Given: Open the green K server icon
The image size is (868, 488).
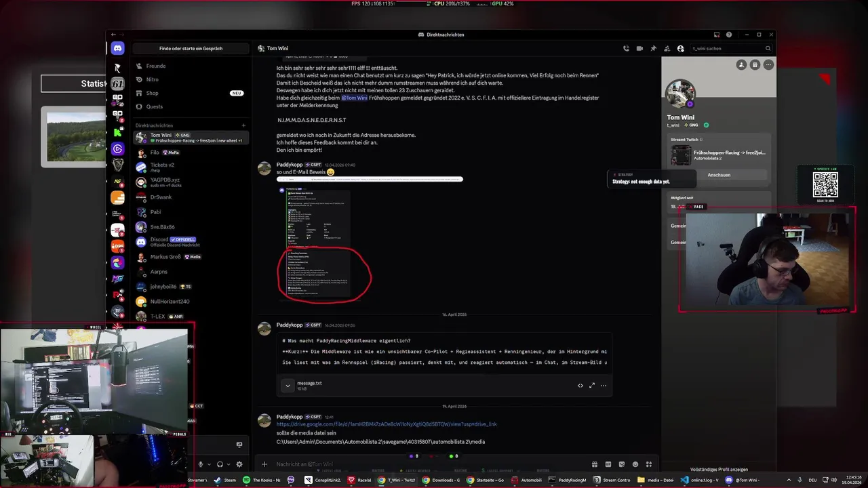Looking at the screenshot, I should coord(117,132).
